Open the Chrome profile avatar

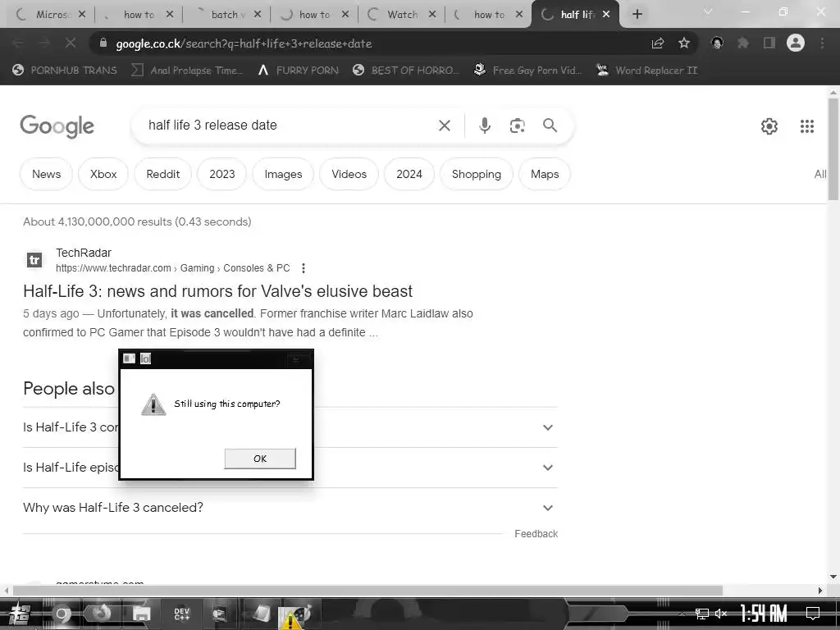pyautogui.click(x=796, y=43)
